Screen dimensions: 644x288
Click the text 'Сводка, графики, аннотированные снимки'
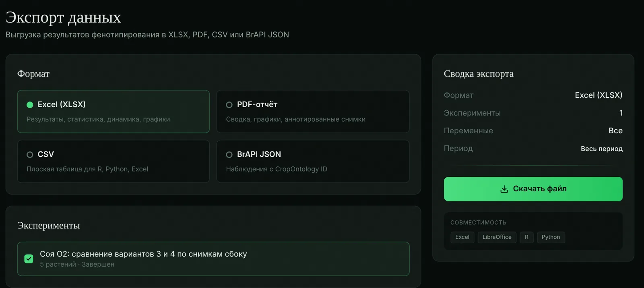(x=296, y=119)
